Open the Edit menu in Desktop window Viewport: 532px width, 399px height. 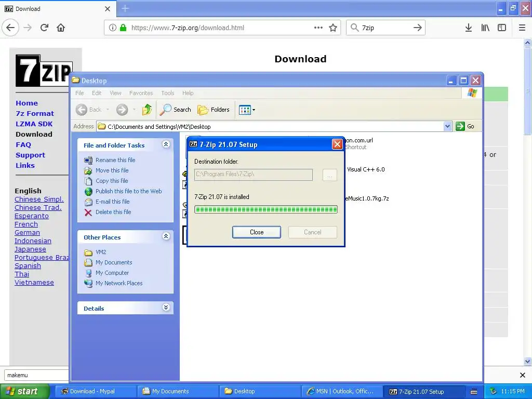pyautogui.click(x=97, y=93)
